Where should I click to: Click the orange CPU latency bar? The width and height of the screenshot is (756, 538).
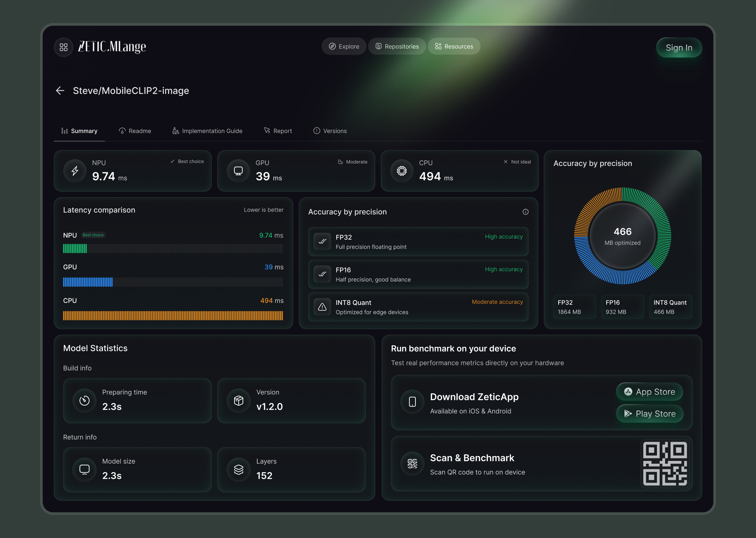pyautogui.click(x=173, y=316)
